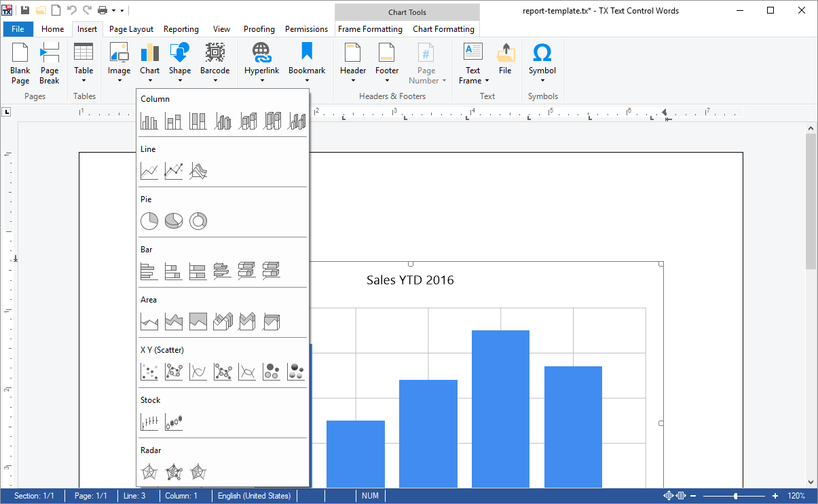Open the Footer dropdown
818x504 pixels.
387,63
